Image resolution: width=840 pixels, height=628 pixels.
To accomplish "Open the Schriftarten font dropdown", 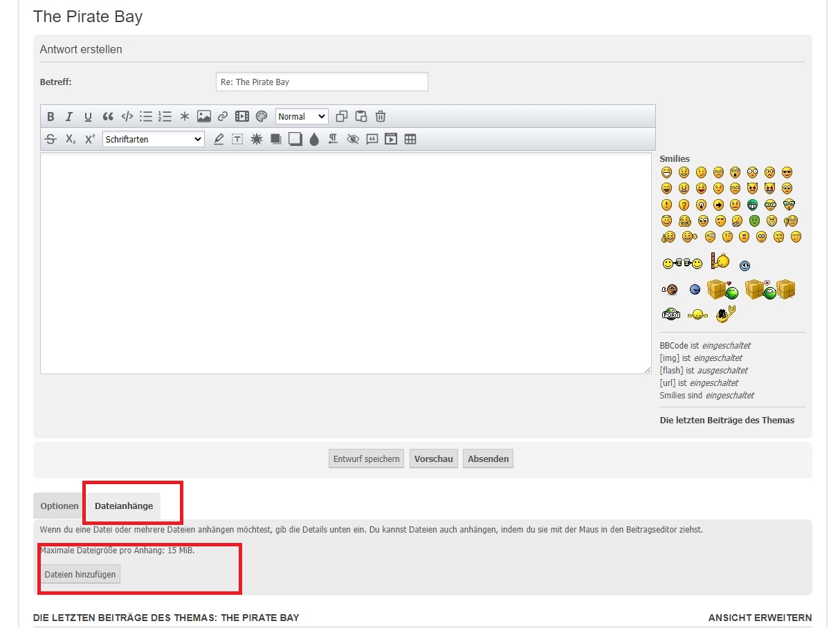I will coord(153,139).
